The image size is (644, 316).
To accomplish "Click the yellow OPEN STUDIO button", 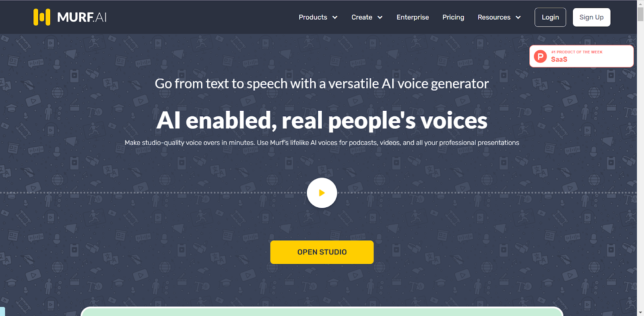I will [x=322, y=252].
